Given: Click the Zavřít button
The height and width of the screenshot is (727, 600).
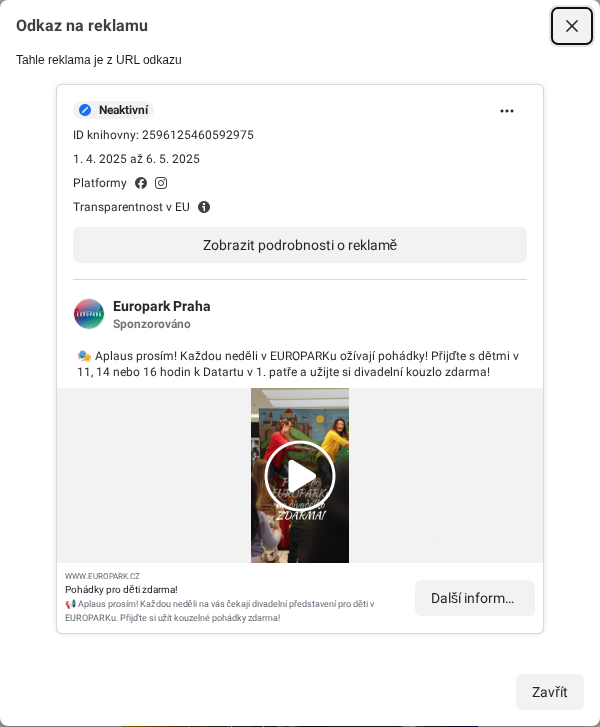Looking at the screenshot, I should [549, 692].
